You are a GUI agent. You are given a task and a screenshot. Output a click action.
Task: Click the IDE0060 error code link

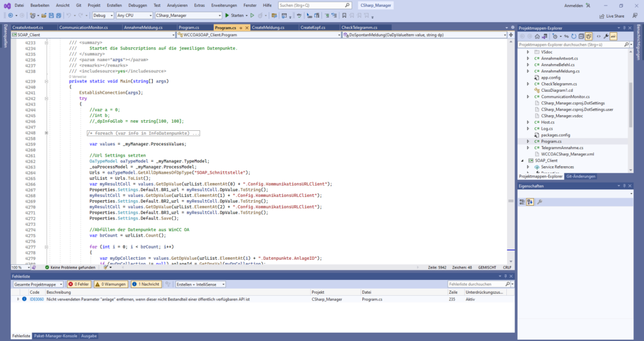(x=35, y=299)
